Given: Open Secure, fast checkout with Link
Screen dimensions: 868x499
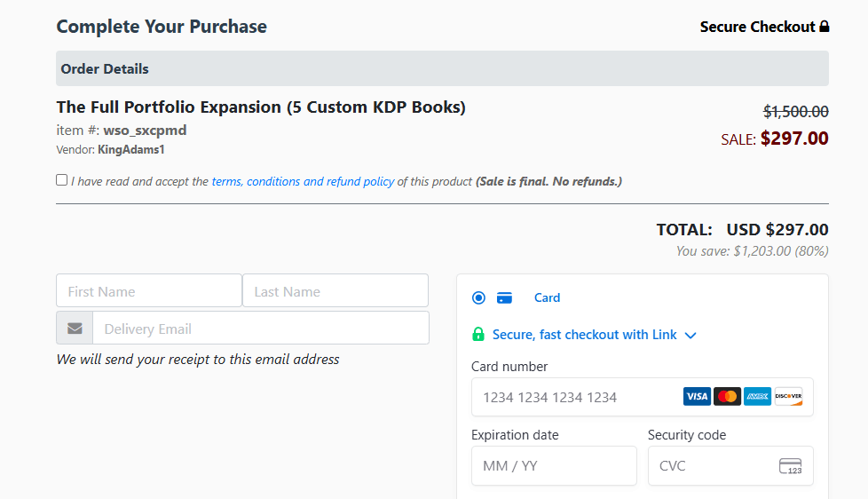Looking at the screenshot, I should pos(585,335).
